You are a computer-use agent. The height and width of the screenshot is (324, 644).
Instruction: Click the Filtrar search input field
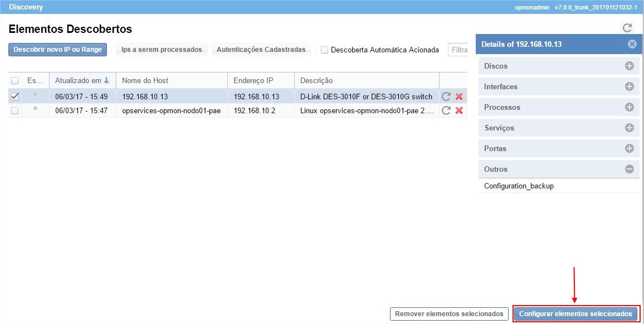coord(458,50)
